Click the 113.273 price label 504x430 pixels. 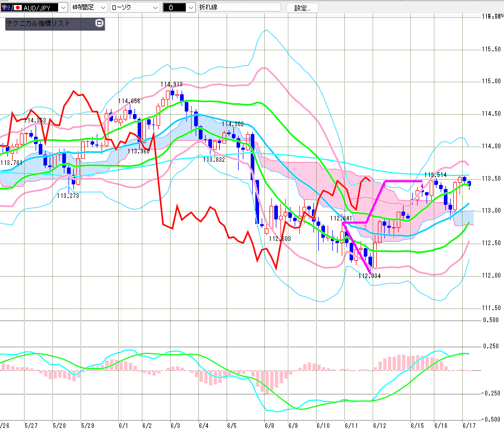(68, 195)
